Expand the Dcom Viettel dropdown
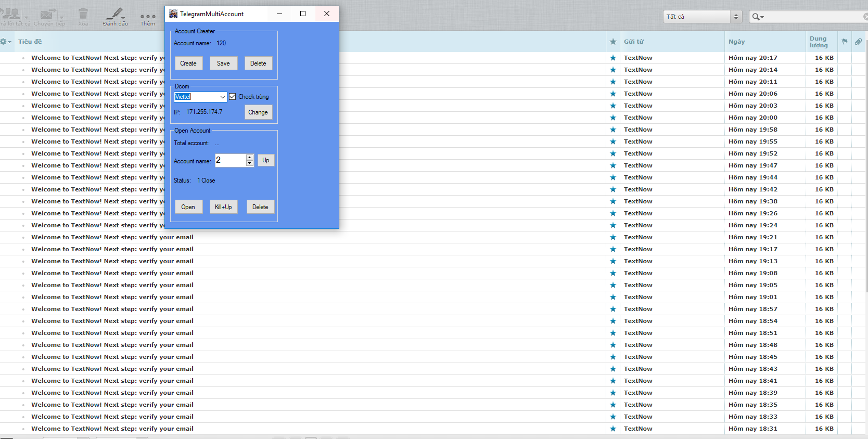868x439 pixels. [223, 97]
